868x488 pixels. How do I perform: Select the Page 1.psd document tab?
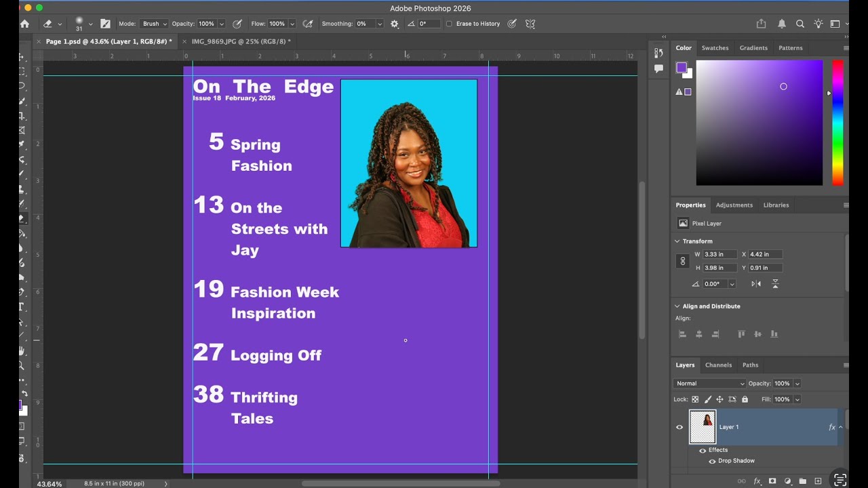(108, 41)
